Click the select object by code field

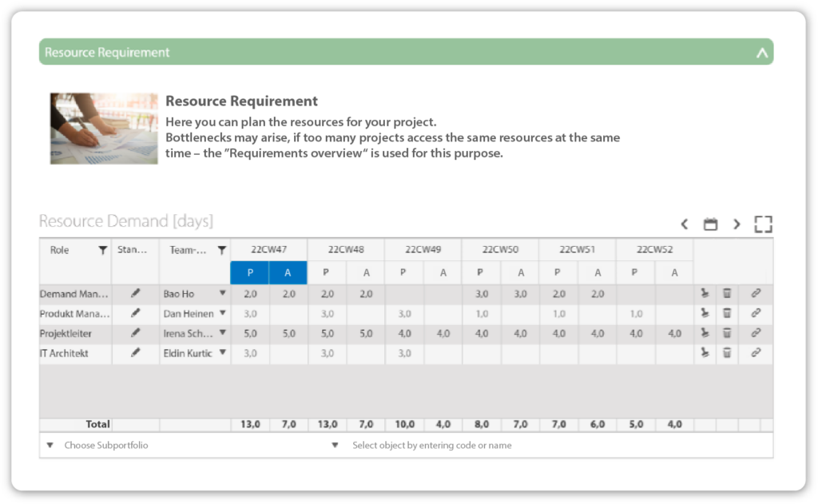pyautogui.click(x=431, y=446)
